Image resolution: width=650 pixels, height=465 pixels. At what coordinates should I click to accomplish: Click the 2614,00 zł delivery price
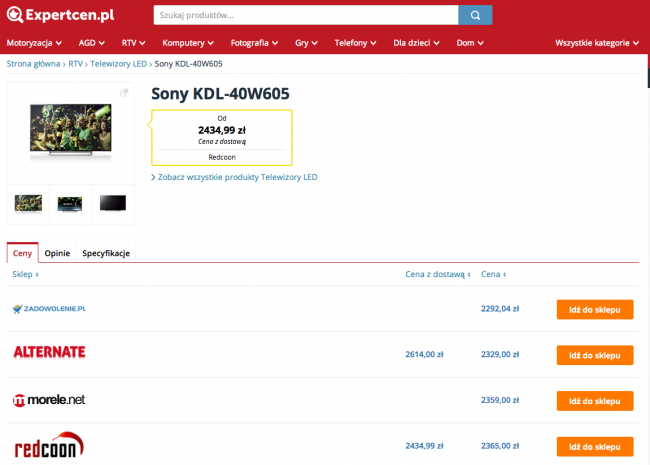click(x=424, y=354)
